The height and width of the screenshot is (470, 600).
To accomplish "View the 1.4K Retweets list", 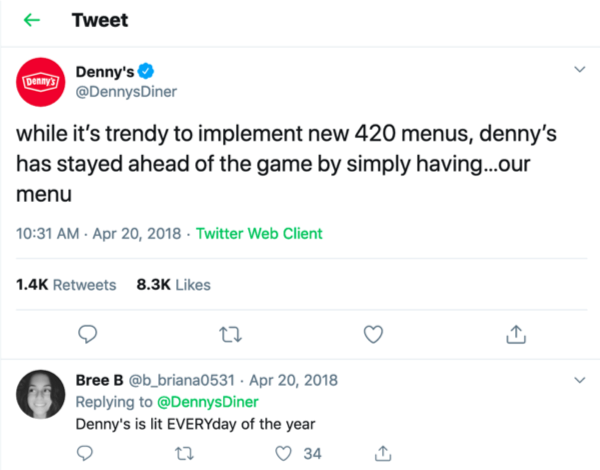I will tap(66, 284).
